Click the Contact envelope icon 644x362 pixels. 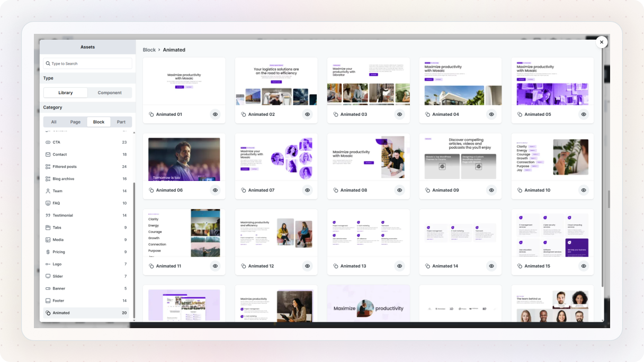[x=48, y=155]
